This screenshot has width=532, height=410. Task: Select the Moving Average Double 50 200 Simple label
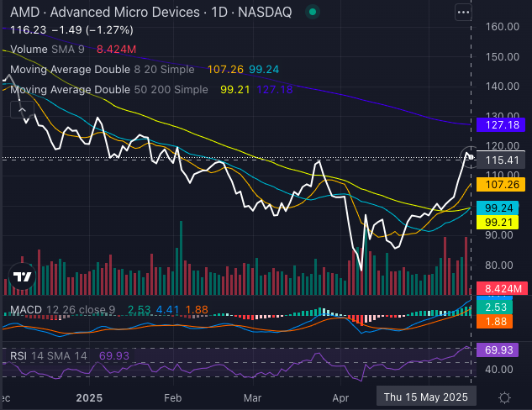click(109, 90)
